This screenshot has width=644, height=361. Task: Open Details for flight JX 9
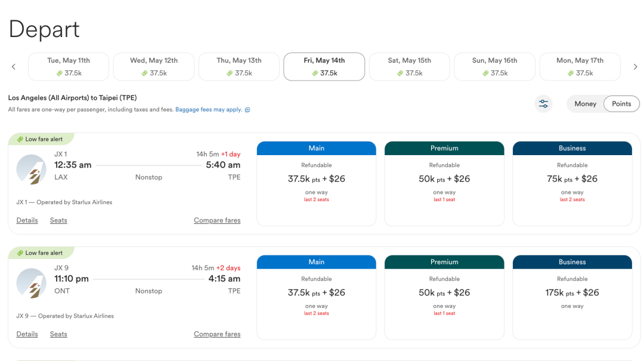coord(27,334)
